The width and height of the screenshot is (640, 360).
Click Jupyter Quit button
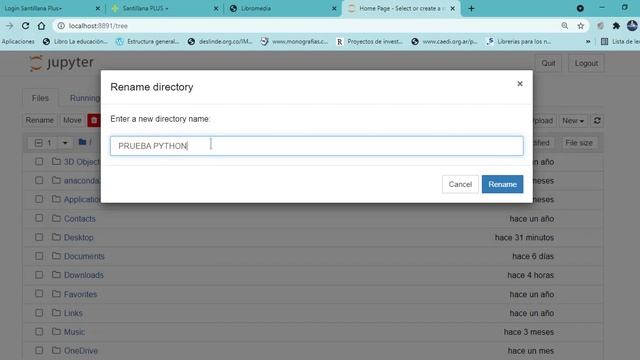click(548, 63)
